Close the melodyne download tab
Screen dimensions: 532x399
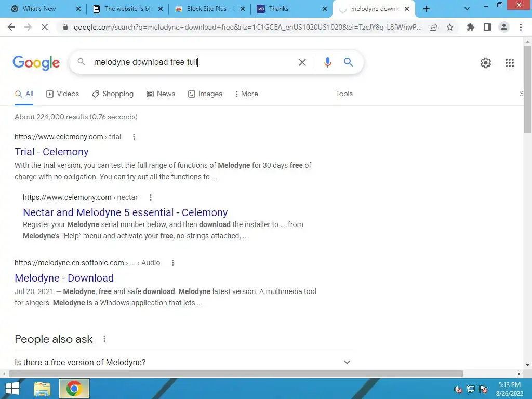pyautogui.click(x=407, y=9)
